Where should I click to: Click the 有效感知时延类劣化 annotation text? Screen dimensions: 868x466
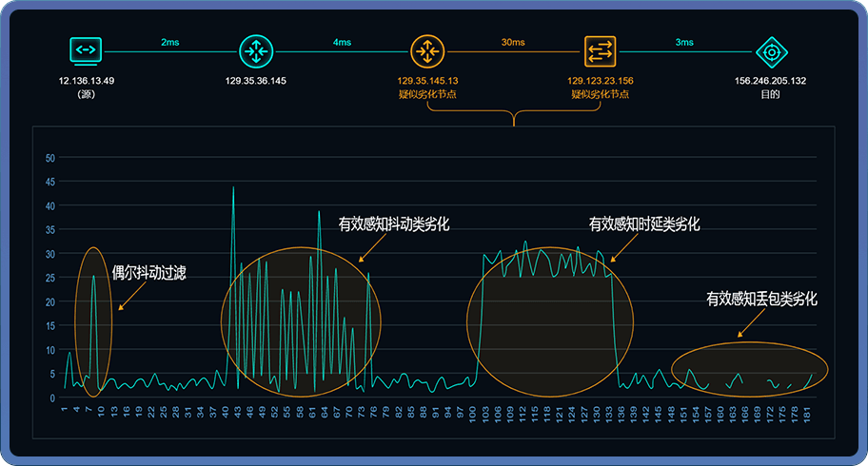[644, 224]
